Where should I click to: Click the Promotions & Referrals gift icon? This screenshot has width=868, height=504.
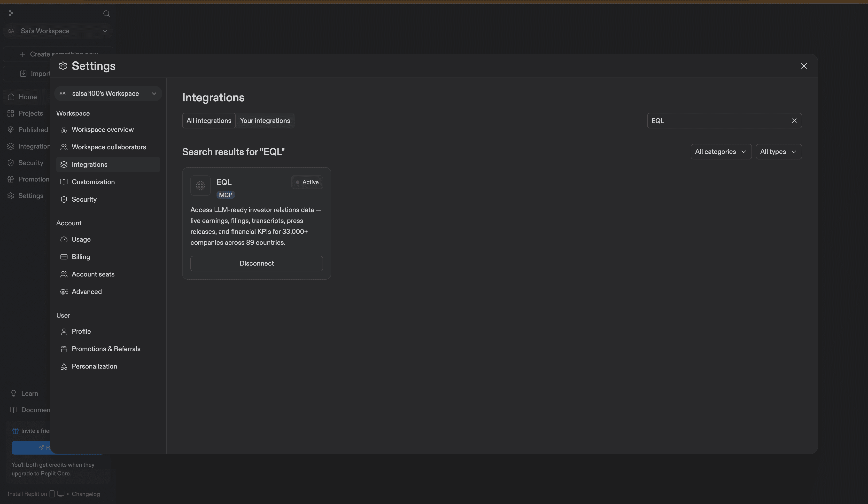pyautogui.click(x=64, y=349)
